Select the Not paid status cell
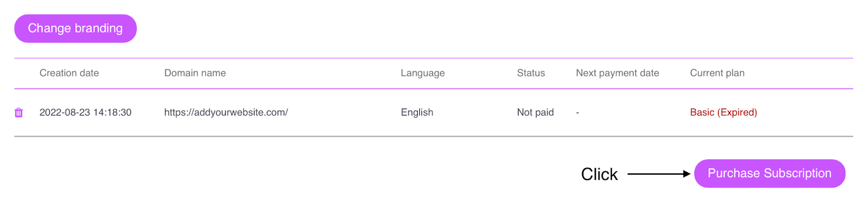 535,112
